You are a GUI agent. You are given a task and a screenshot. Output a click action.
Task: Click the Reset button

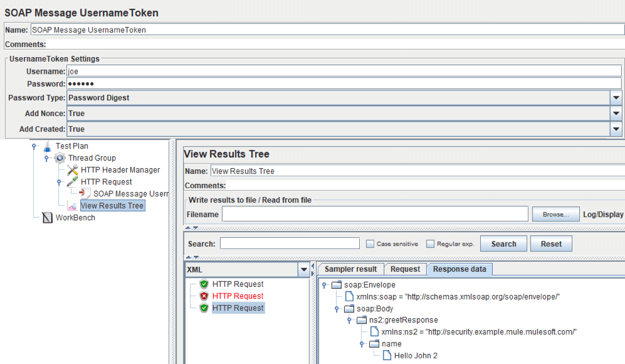point(551,244)
